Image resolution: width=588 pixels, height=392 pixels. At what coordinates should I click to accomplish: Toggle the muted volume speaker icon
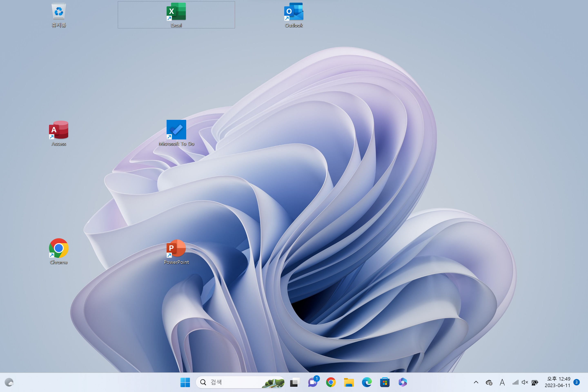[x=525, y=382]
